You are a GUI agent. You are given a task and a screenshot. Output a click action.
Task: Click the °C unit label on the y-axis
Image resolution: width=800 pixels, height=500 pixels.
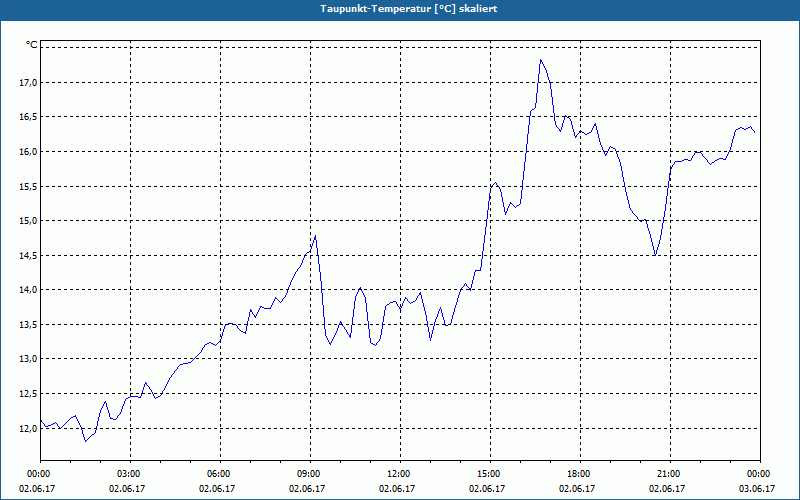point(31,45)
